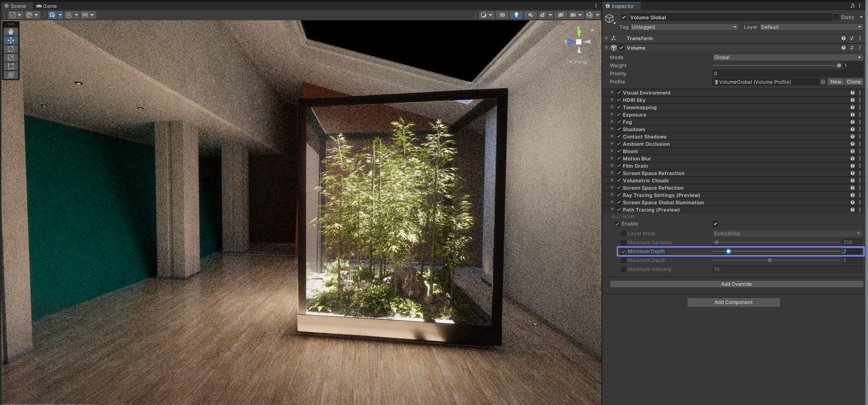Select the Scale tool
The width and height of the screenshot is (868, 405).
pos(11,58)
